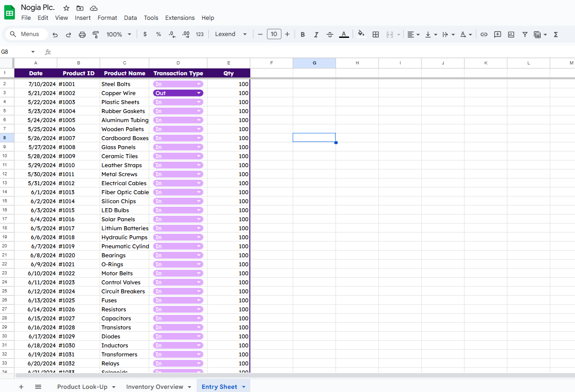Click the font size input field
The image size is (575, 392).
point(274,34)
